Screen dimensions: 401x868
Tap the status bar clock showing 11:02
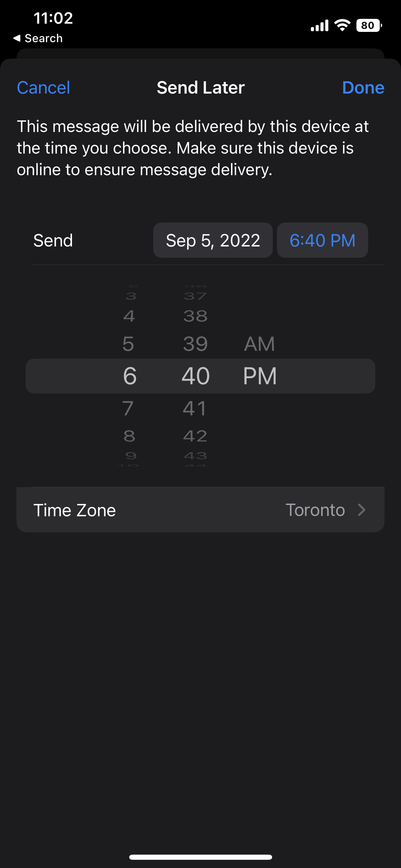tap(53, 18)
